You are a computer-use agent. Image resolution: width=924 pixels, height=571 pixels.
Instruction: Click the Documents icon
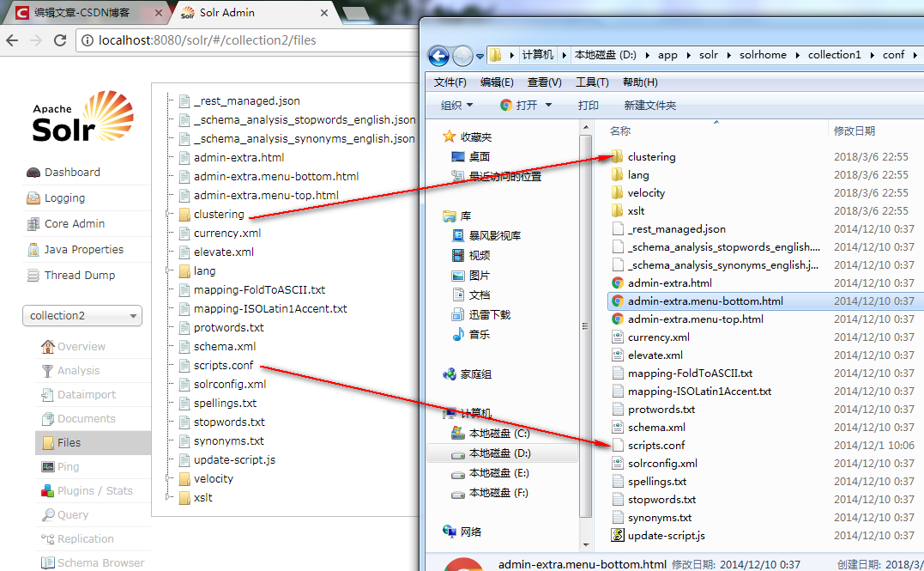tap(48, 419)
